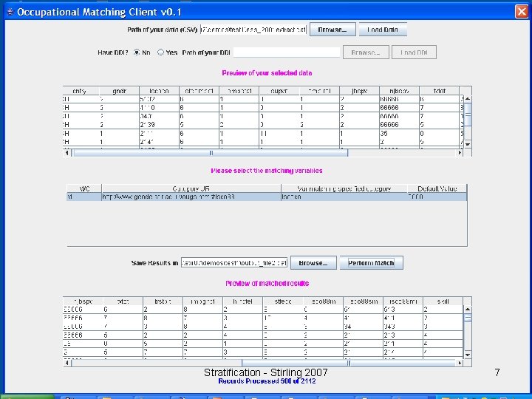This screenshot has width=532, height=399.
Task: Click the CSV data path text field
Action: (253, 30)
